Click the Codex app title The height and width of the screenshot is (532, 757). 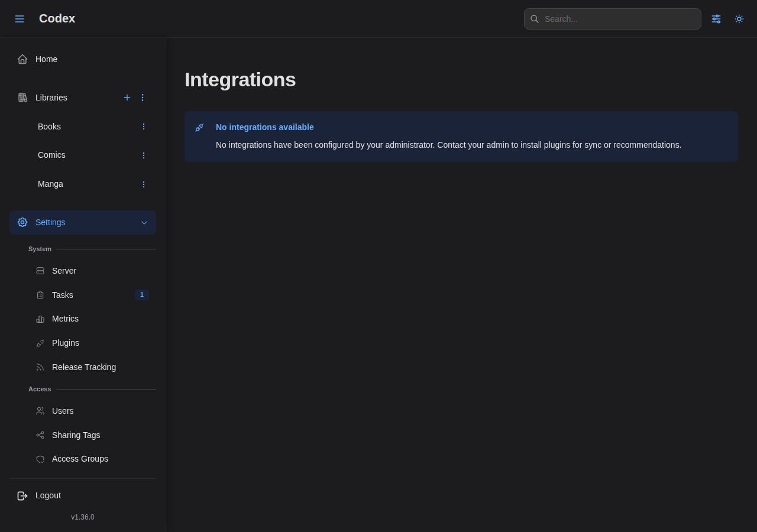click(x=57, y=18)
